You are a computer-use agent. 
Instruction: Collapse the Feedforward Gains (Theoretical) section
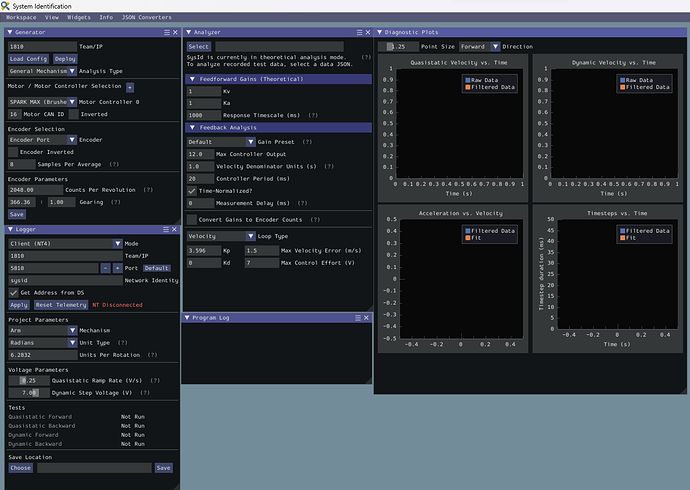point(192,79)
